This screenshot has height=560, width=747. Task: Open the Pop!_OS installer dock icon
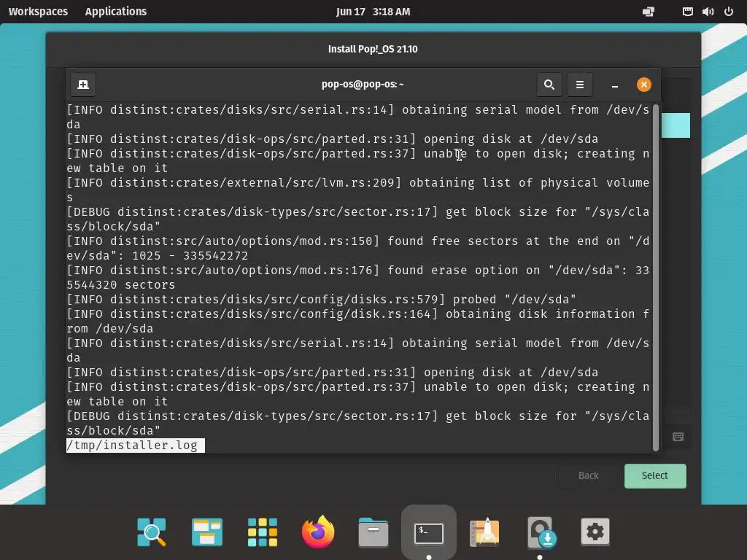542,532
